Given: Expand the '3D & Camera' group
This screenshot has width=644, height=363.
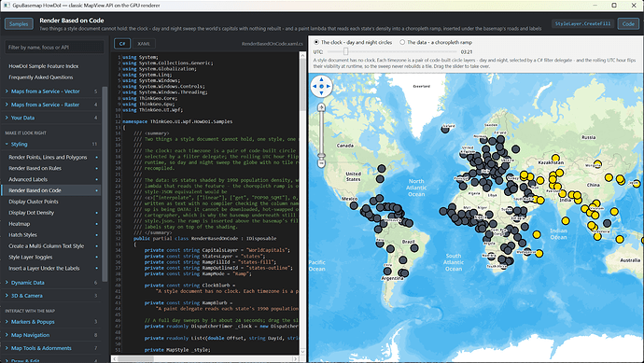Looking at the screenshot, I should (51, 296).
